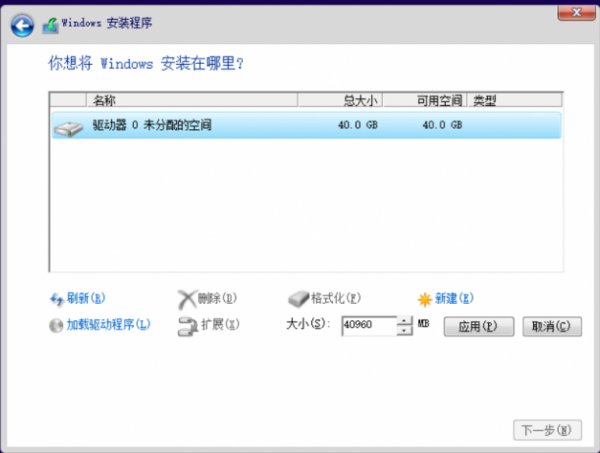This screenshot has width=600, height=453.
Task: Sort by the 可用空间 column header
Action: (x=425, y=101)
